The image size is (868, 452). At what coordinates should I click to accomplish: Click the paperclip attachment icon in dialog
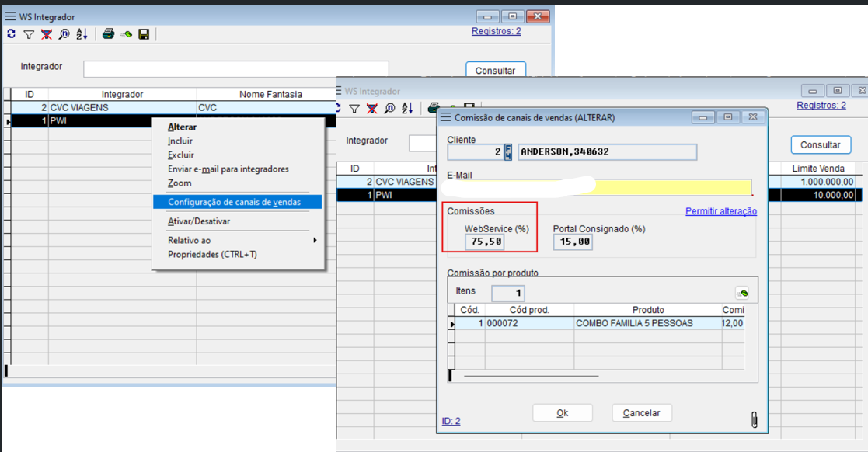pos(753,420)
